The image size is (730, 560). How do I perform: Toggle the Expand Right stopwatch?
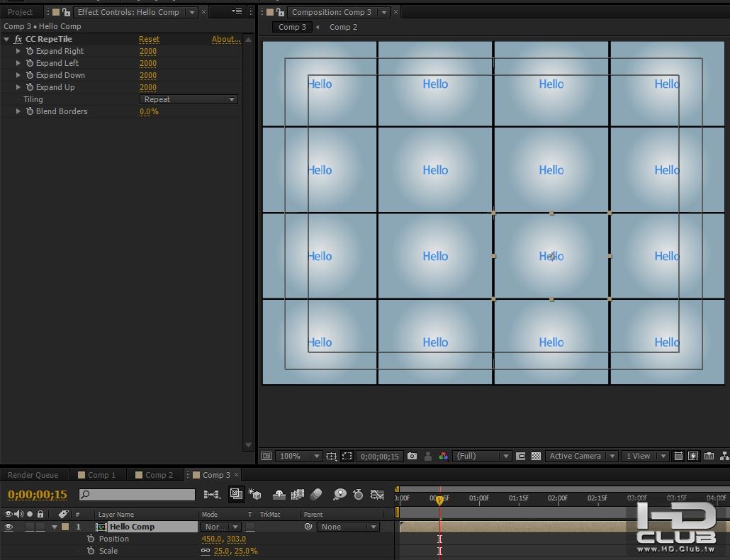coord(30,51)
